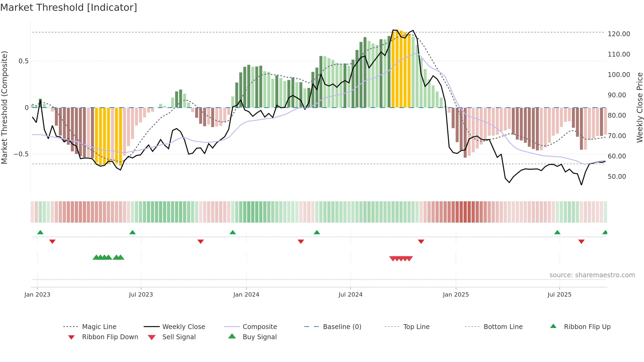Click the Jul 2024 x-axis label

[350, 295]
